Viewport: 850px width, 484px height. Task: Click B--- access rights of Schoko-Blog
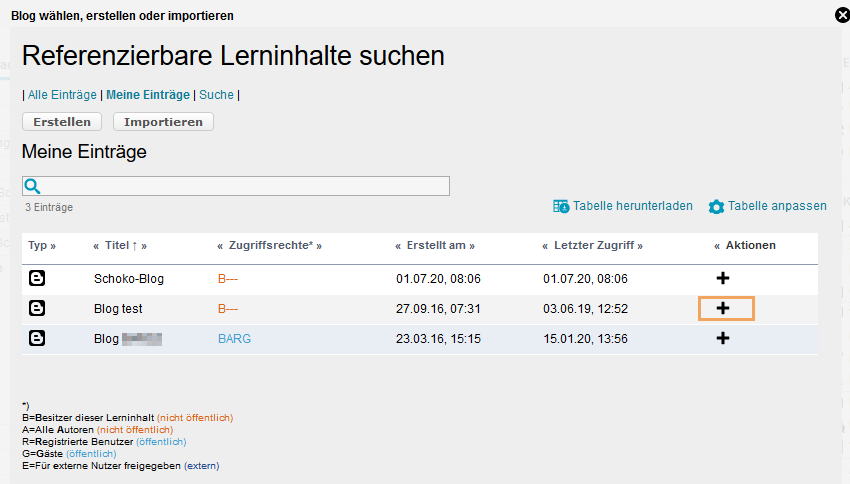tap(228, 279)
